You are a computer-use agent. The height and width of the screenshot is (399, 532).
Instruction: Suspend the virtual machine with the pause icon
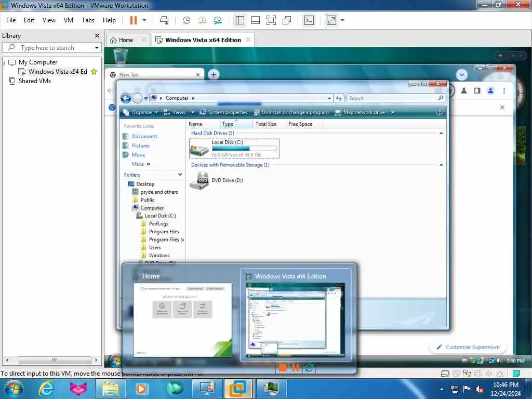pyautogui.click(x=134, y=20)
